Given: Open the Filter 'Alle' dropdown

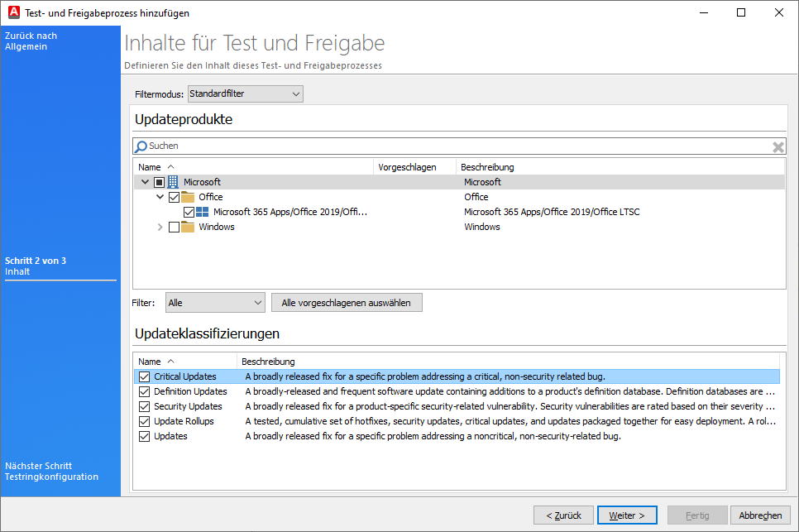Looking at the screenshot, I should (215, 303).
